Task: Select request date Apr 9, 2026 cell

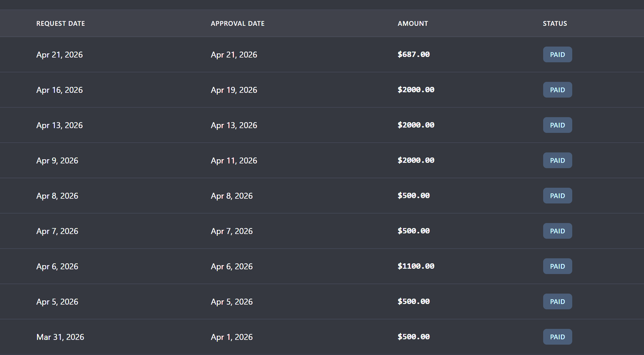Action: (x=57, y=161)
